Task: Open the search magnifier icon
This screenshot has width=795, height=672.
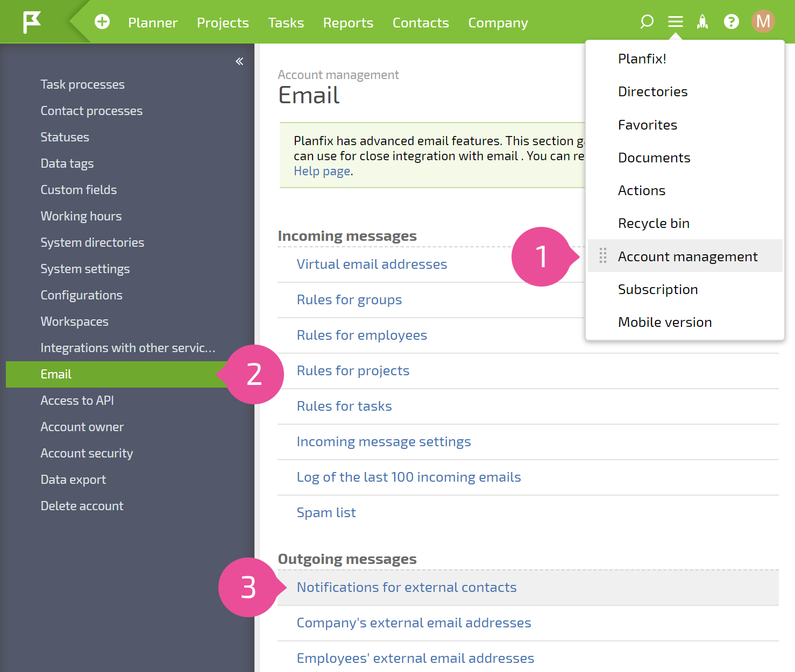Action: pos(647,22)
